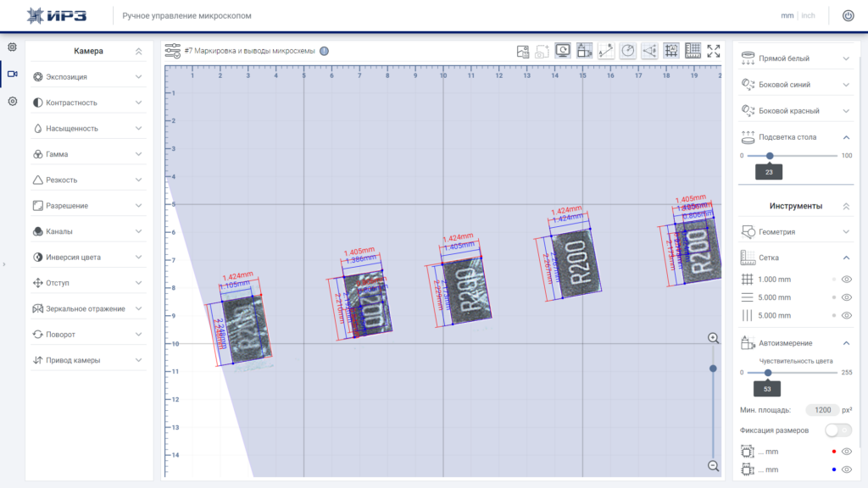Hide the 1.000 mm grid via eye icon

(x=847, y=280)
